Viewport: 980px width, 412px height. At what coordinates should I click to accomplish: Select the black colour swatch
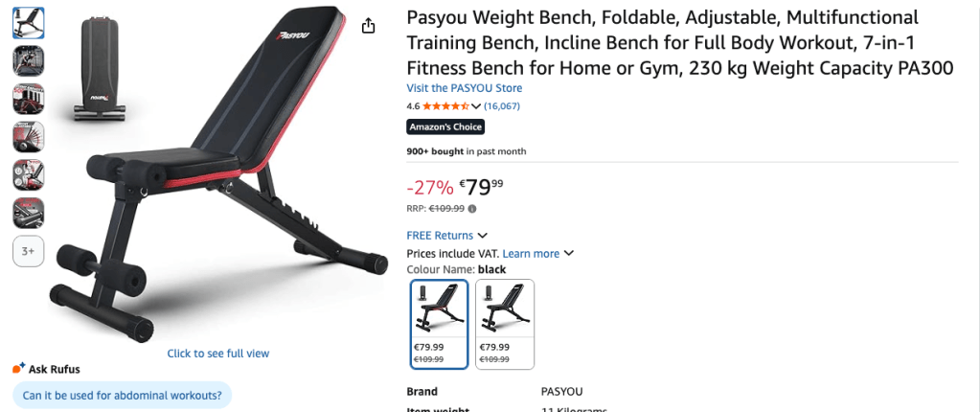439,324
